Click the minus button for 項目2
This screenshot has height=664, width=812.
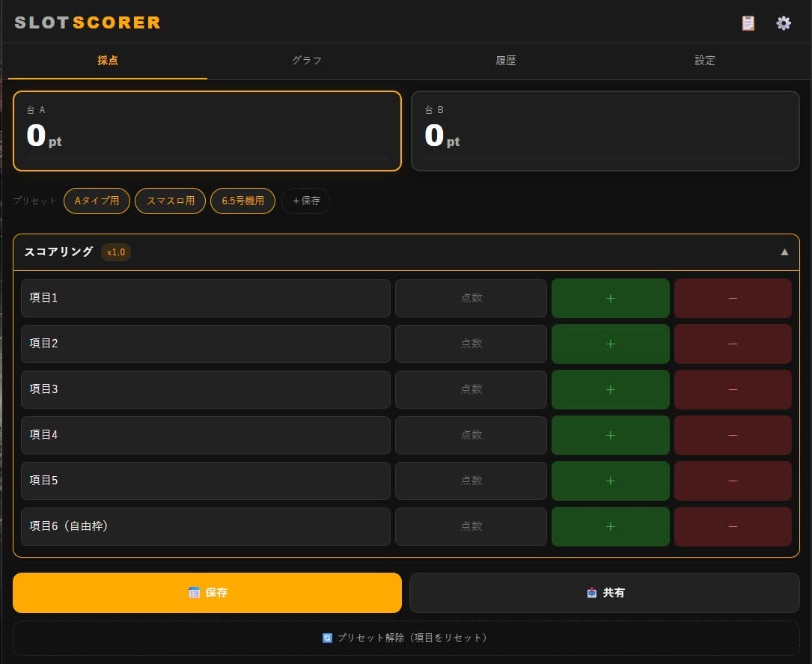point(733,344)
